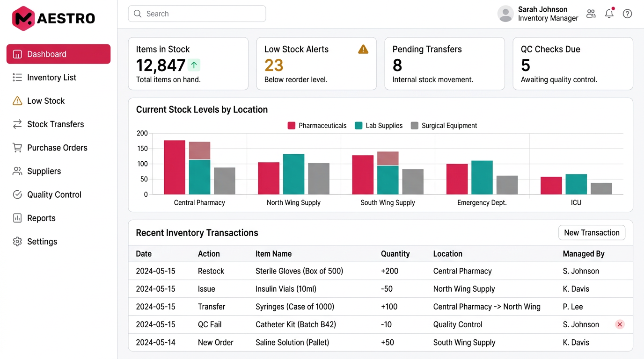Toggle Surgical Equipment legend swatch

tap(414, 126)
